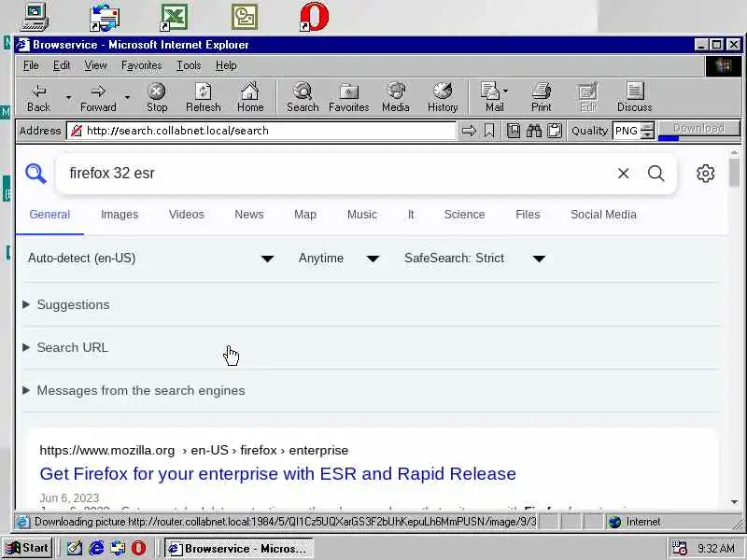Viewport: 747px width, 560px height.
Task: Click the binoculars find icon
Action: click(534, 131)
